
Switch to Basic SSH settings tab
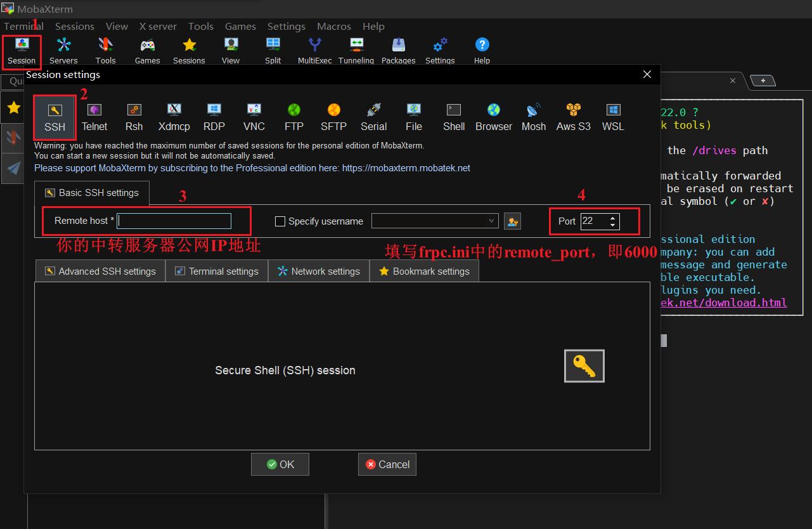92,193
